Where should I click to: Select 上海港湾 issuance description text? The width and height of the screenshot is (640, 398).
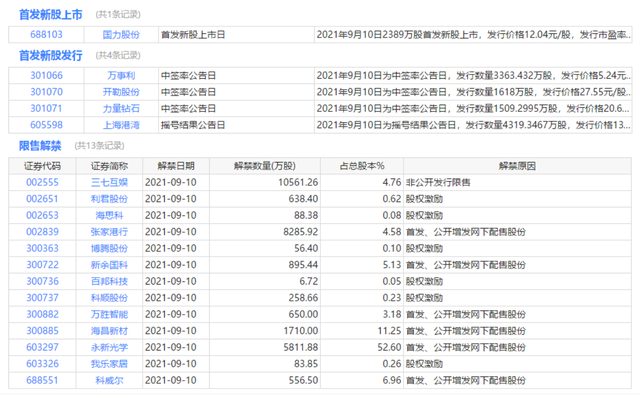tap(473, 125)
